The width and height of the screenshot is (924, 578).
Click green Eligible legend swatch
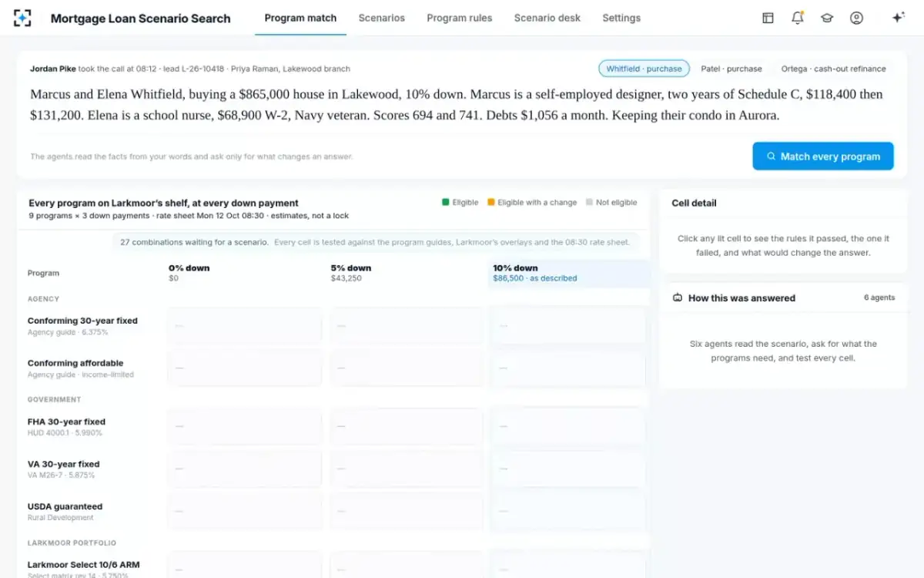[x=446, y=203]
